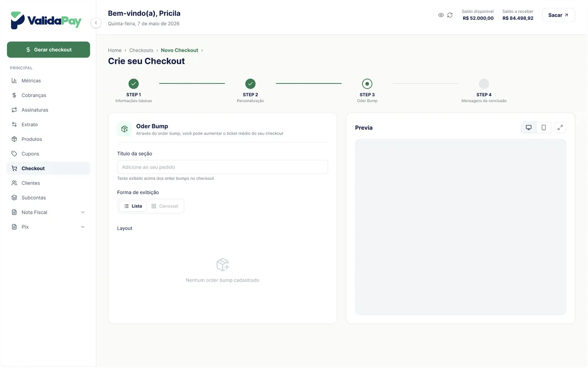The image size is (588, 368).
Task: Click the Título da seção input field
Action: (x=222, y=167)
